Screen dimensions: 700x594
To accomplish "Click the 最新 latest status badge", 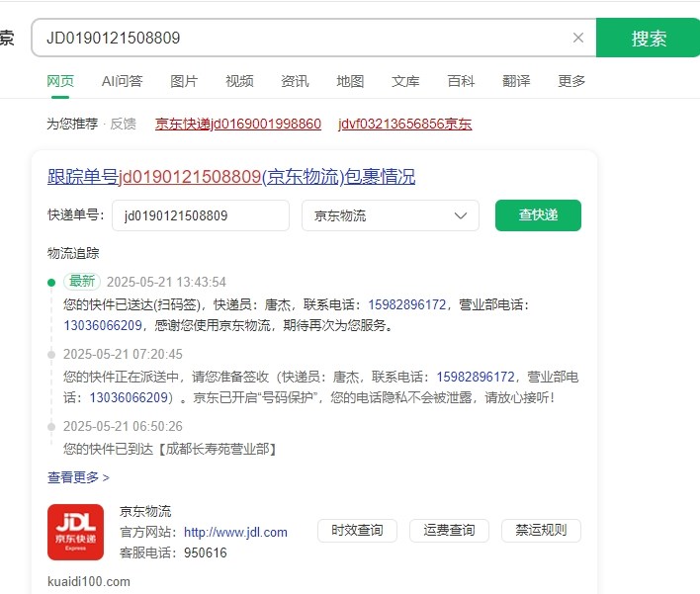I will [x=82, y=281].
